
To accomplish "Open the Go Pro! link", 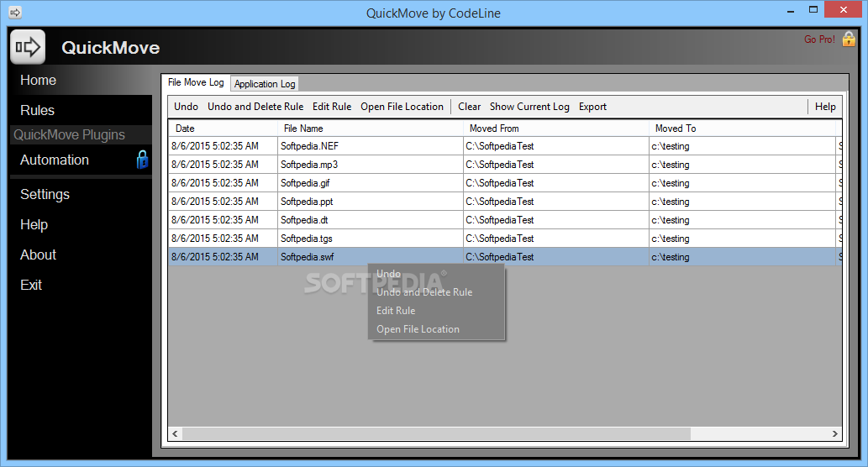I will (x=819, y=39).
